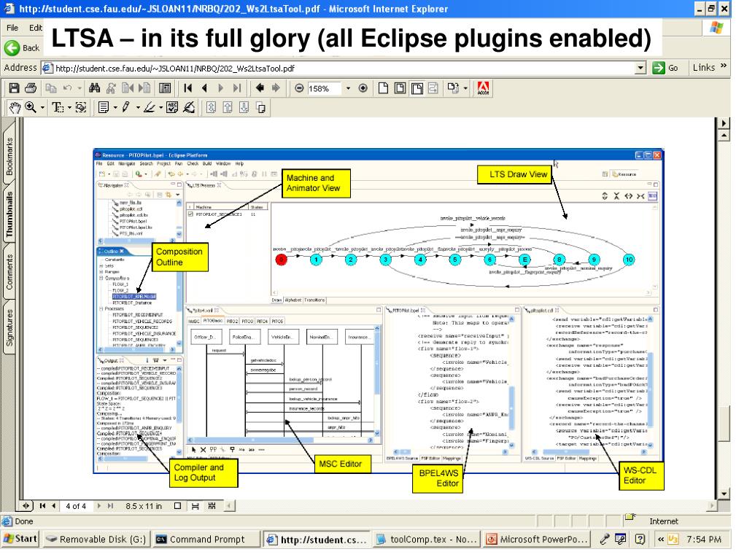Open the binoculars Search tool
The width and height of the screenshot is (747, 560).
point(94,88)
